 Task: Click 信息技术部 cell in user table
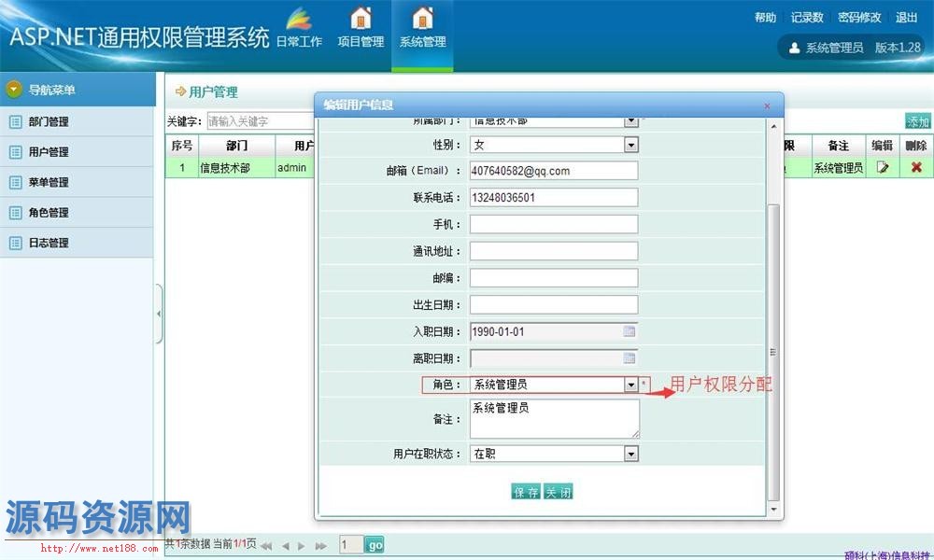pos(236,168)
